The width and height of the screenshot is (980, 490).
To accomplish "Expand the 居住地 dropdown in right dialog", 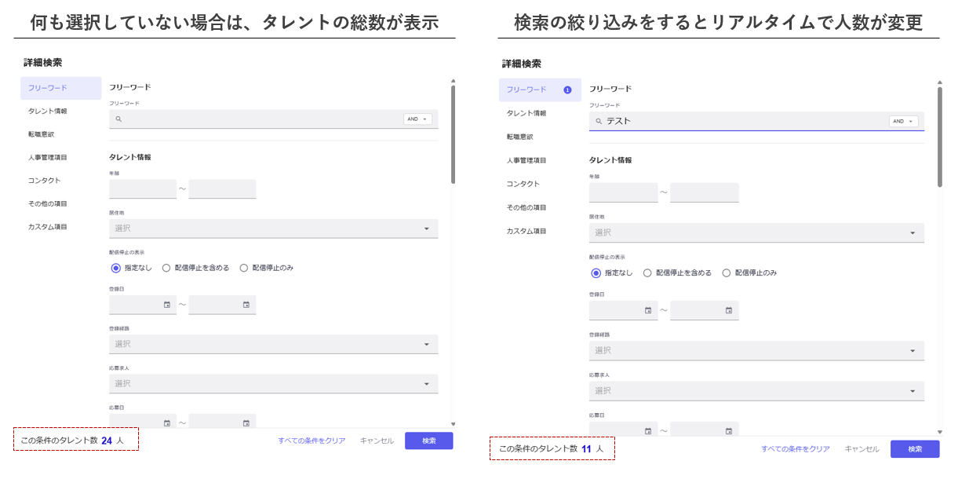I will click(x=913, y=233).
